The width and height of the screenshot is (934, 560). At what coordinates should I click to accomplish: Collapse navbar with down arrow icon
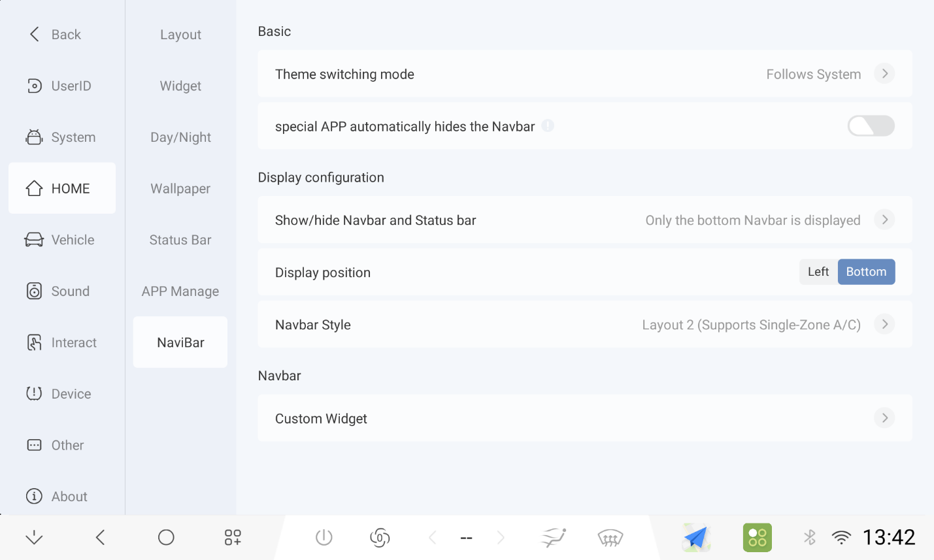tap(34, 538)
